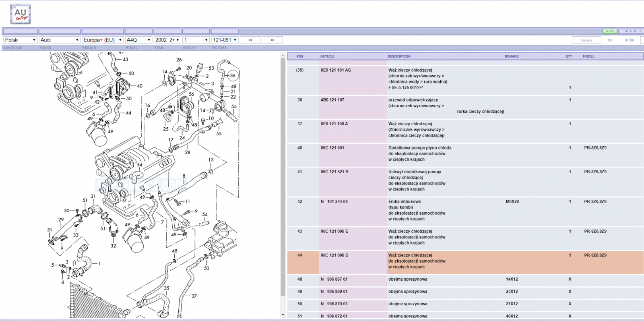Select article N 906 869 01
The width and height of the screenshot is (644, 321).
click(x=334, y=292)
